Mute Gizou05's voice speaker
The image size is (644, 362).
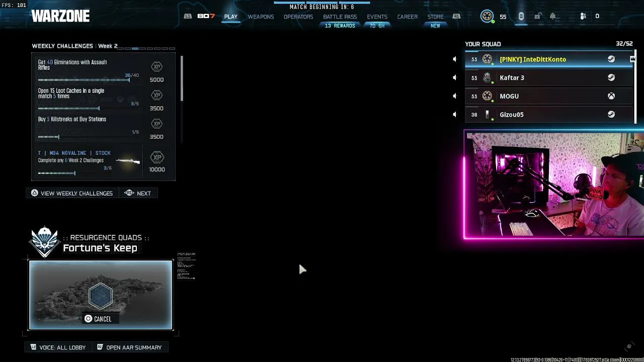tap(454, 115)
